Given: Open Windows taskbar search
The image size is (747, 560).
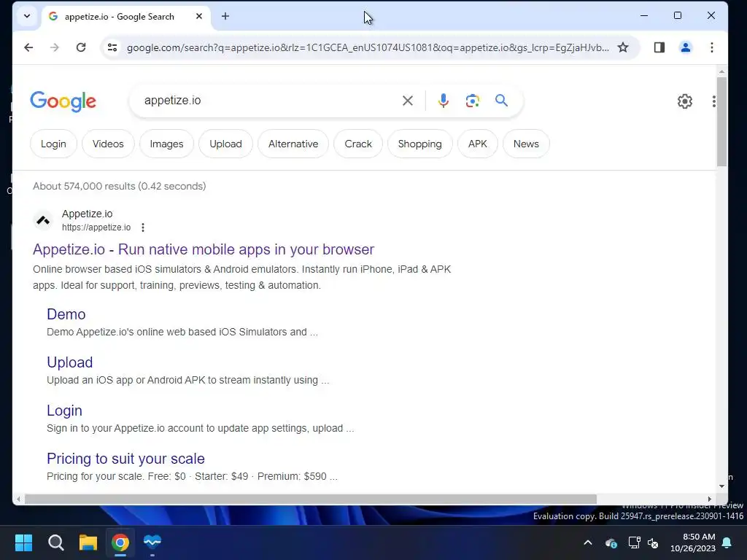Looking at the screenshot, I should [x=55, y=542].
